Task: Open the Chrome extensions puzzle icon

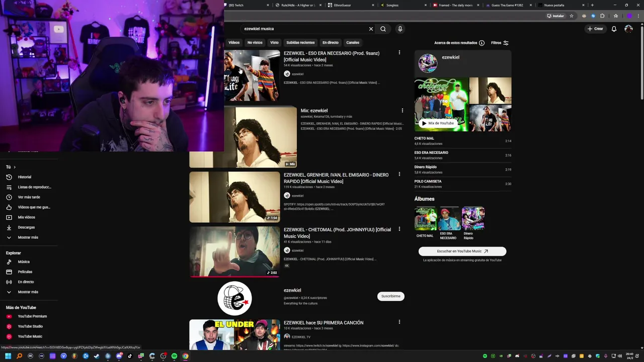Action: click(602, 16)
